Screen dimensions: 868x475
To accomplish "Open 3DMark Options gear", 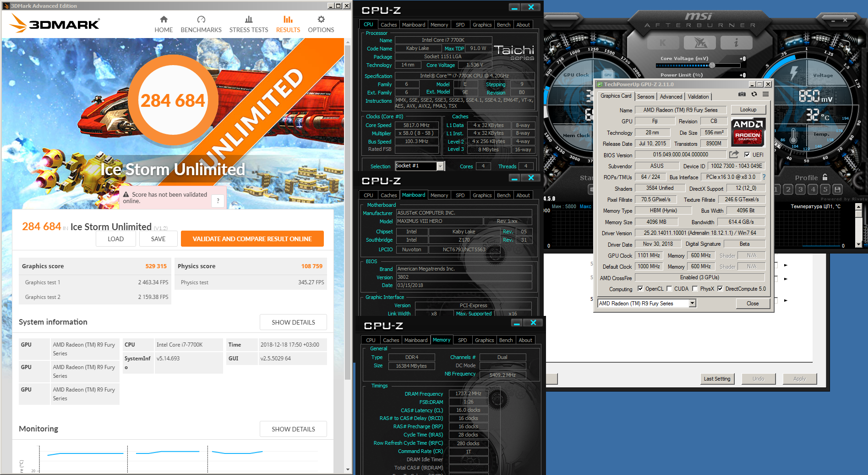I will point(321,24).
